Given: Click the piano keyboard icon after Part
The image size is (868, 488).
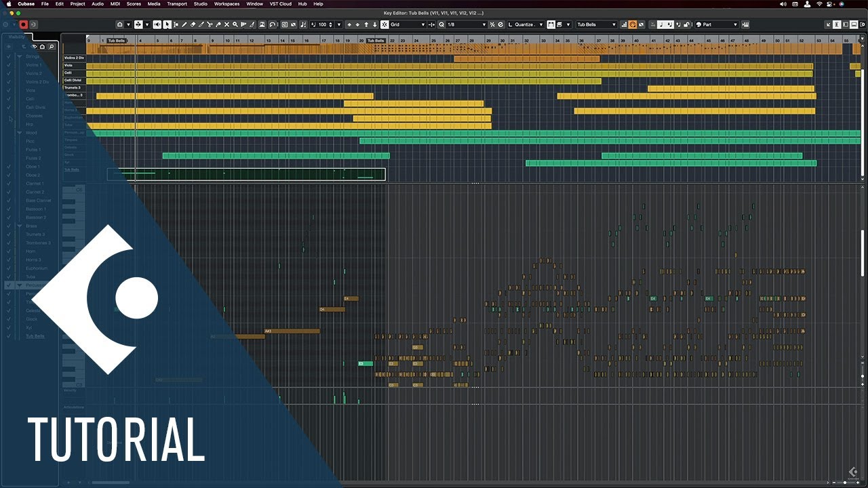Looking at the screenshot, I should click(x=746, y=24).
